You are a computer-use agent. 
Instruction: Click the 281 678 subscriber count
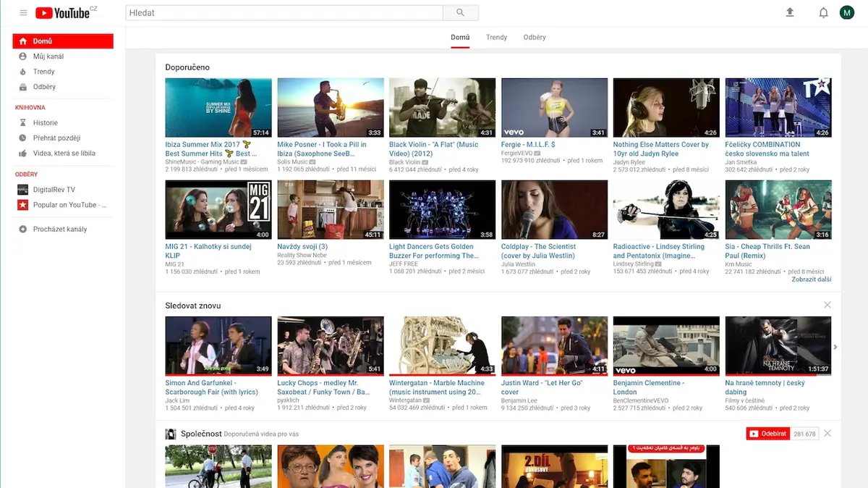point(804,434)
